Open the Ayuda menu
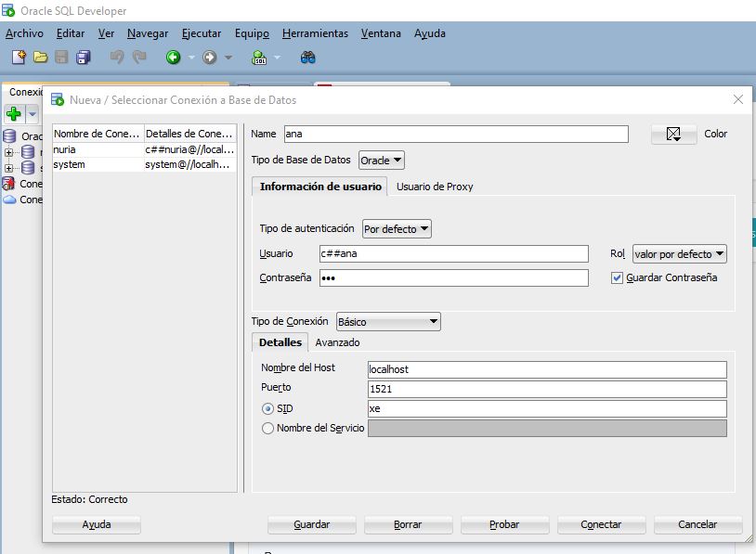Screen dimensions: 756x554 (430, 33)
